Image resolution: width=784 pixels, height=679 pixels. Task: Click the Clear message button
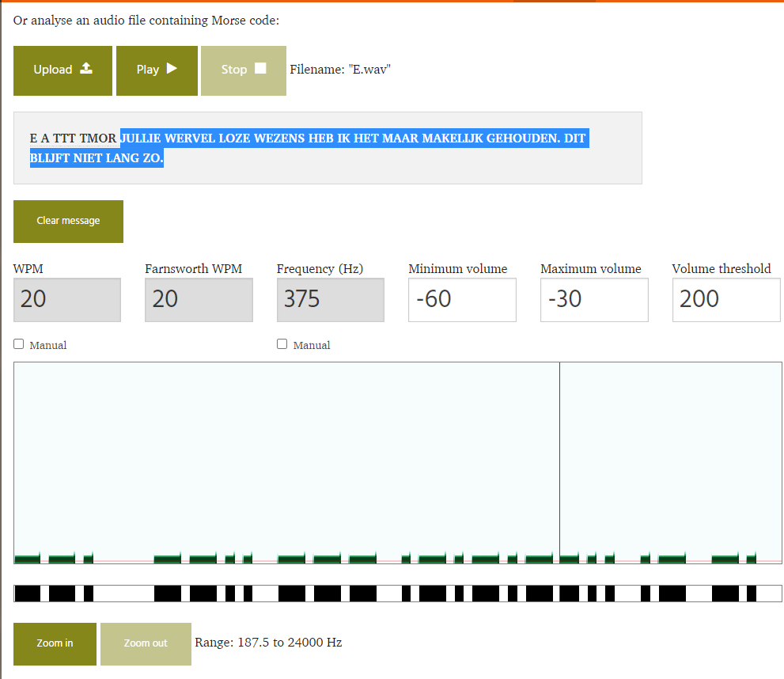(68, 222)
